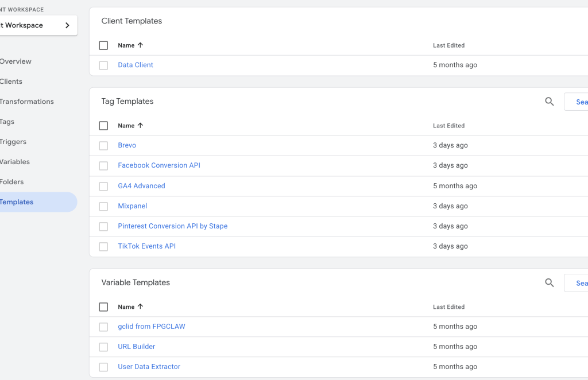
Task: Open the Mixpanel template
Action: click(133, 205)
